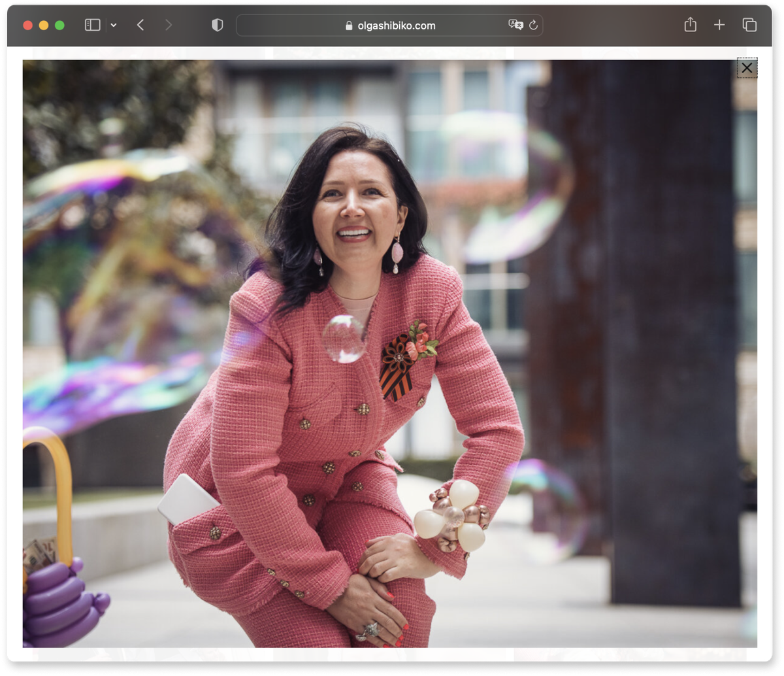Close the photo lightbox
Image resolution: width=784 pixels, height=676 pixels.
click(x=747, y=68)
